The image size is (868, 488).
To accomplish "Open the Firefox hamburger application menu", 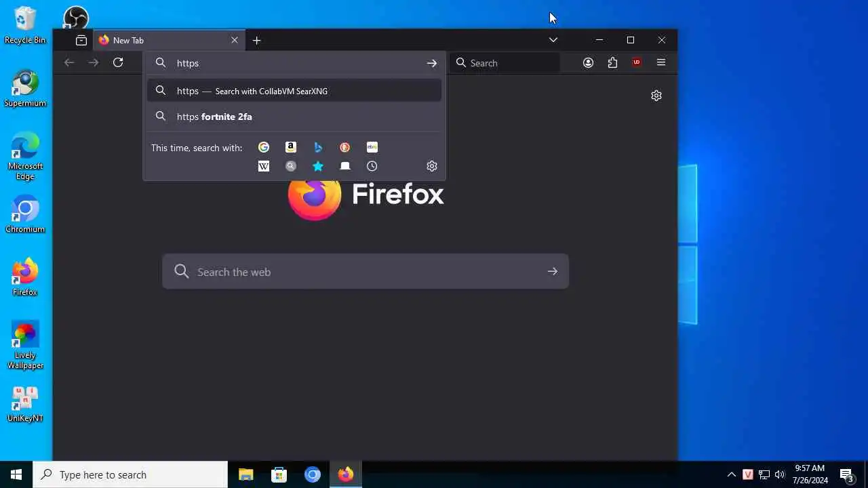I will pos(661,63).
